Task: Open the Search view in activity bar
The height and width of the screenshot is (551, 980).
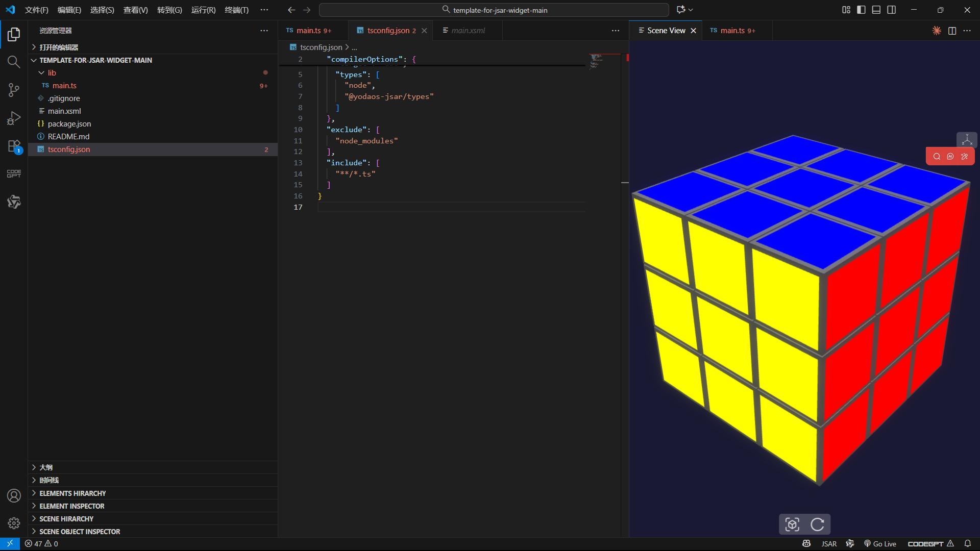Action: coord(14,62)
